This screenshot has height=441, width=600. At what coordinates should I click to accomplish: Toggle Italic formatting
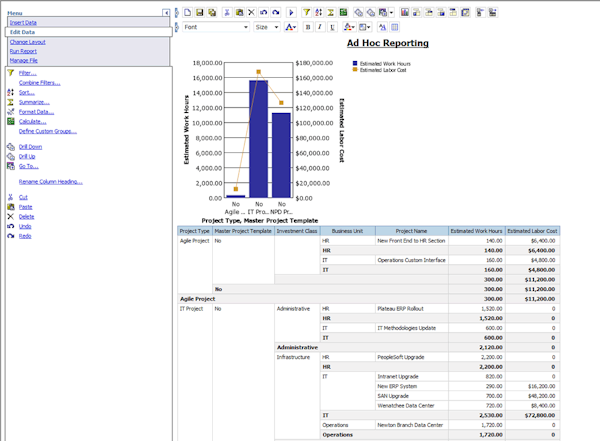320,27
